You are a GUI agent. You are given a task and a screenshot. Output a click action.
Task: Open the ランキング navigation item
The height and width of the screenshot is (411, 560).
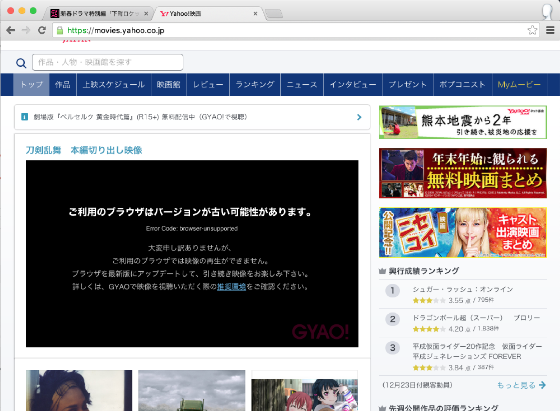[255, 85]
